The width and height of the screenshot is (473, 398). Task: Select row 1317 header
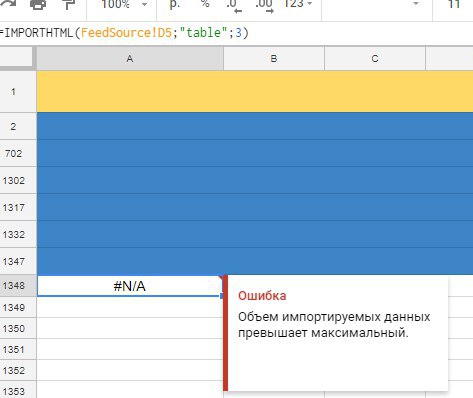pyautogui.click(x=18, y=207)
